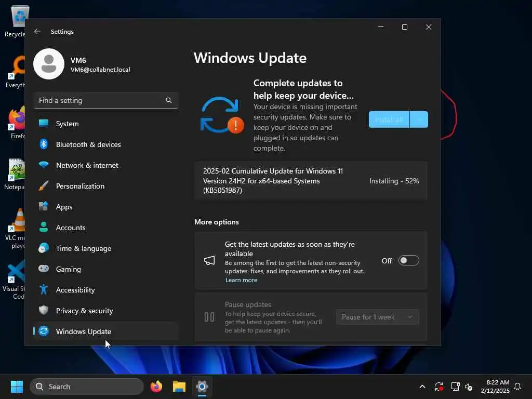Open the Pause for 1 week dropdown
532x399 pixels.
(x=378, y=317)
